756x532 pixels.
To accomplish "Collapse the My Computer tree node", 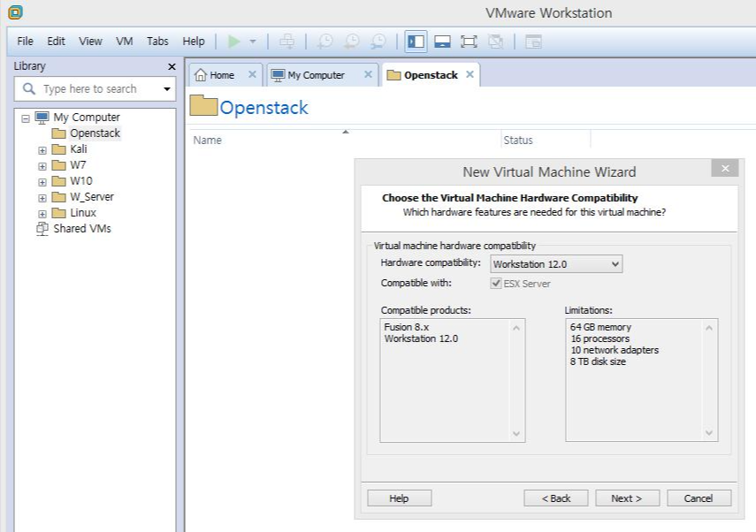I will click(x=26, y=118).
